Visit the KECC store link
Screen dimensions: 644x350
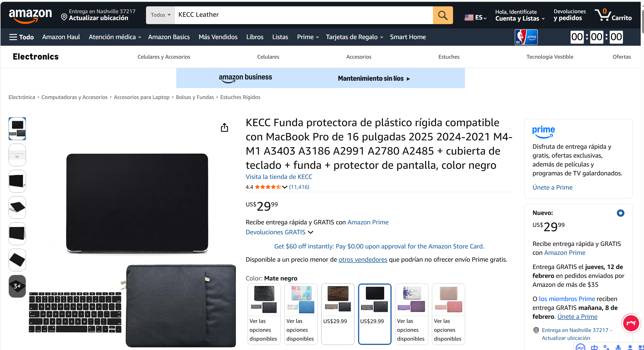(279, 177)
